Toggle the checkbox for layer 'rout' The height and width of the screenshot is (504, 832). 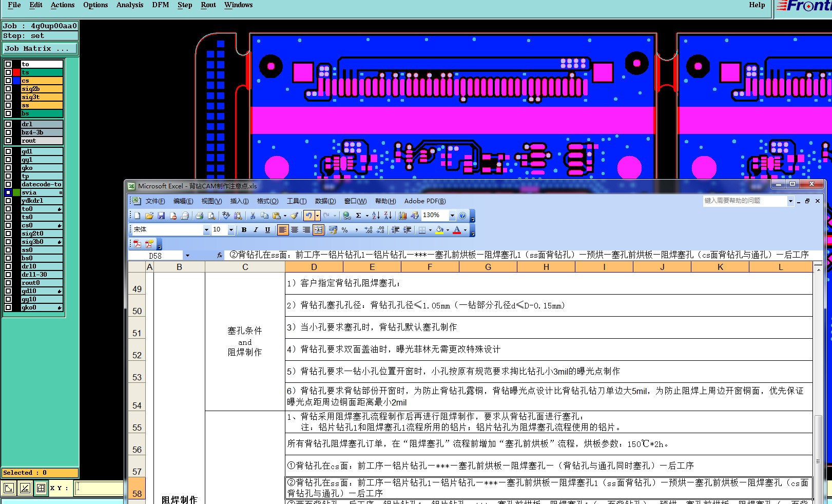[8, 141]
